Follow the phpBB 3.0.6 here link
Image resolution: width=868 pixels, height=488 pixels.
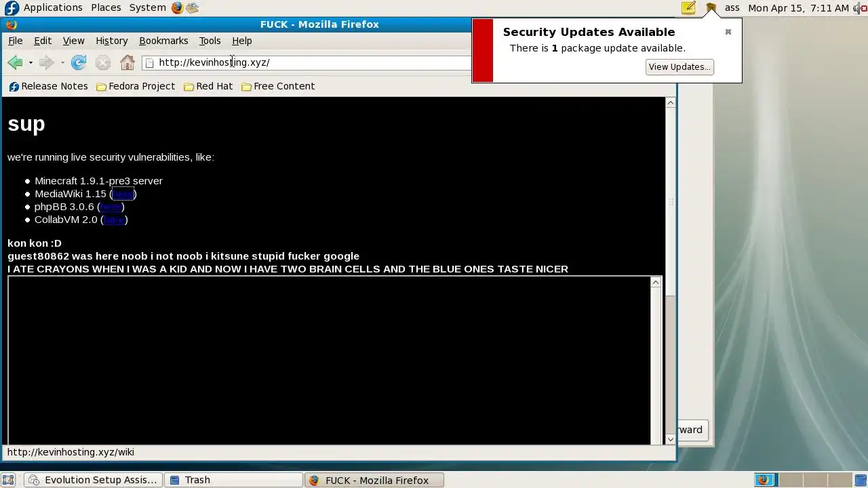(x=111, y=207)
